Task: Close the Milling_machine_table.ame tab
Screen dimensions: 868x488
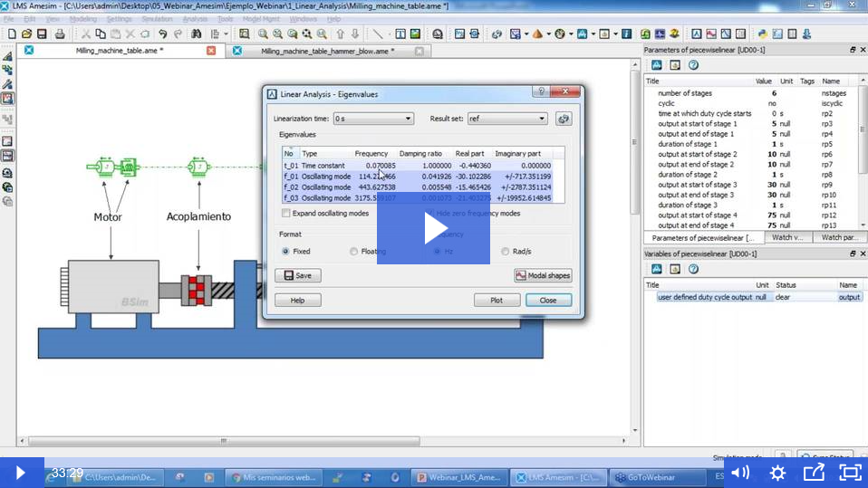Action: click(211, 51)
